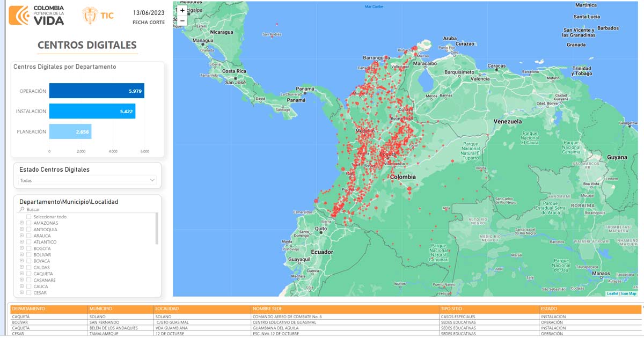Check the ARAUCA department box
The image size is (644, 338).
click(28, 236)
